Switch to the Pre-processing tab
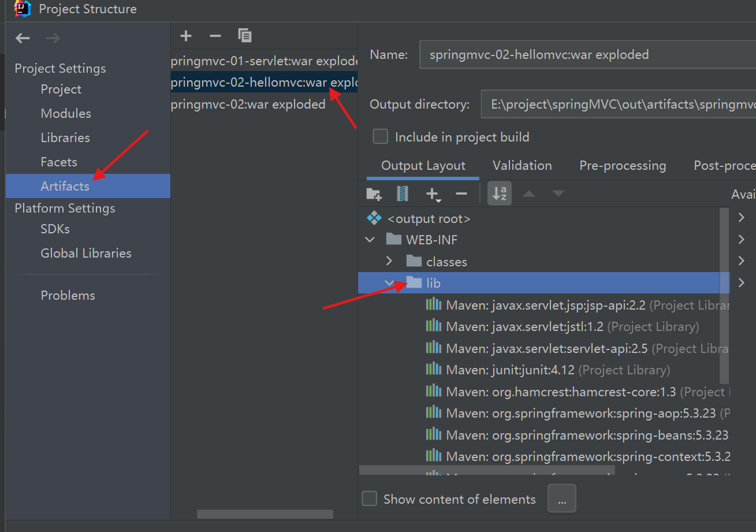756x532 pixels. click(623, 166)
